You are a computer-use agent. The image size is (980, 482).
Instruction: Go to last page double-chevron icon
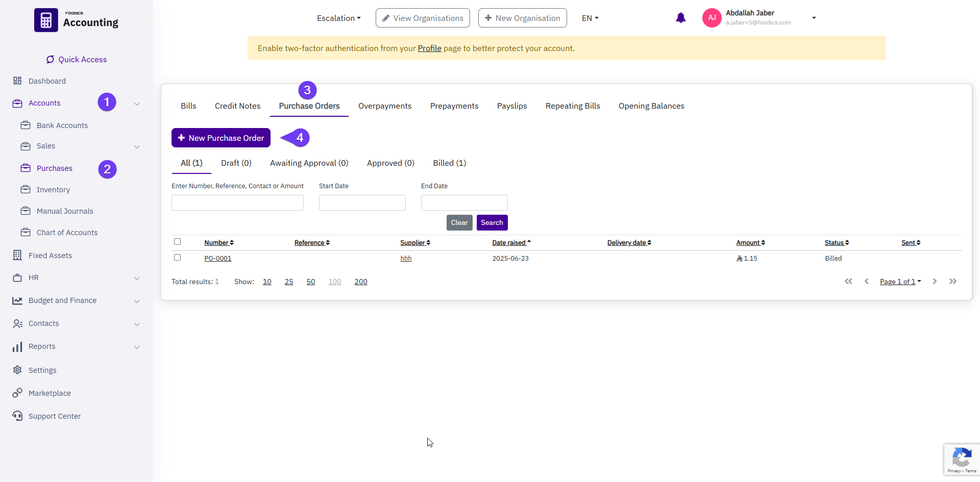click(x=952, y=282)
